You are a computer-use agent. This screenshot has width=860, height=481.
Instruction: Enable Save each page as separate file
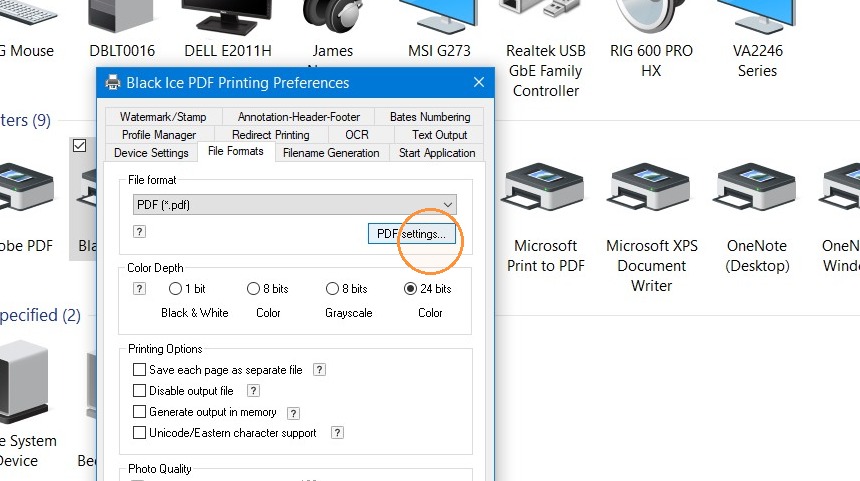click(139, 370)
